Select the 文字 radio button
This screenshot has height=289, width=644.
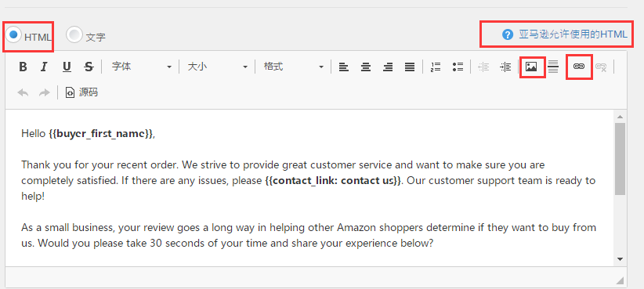74,34
